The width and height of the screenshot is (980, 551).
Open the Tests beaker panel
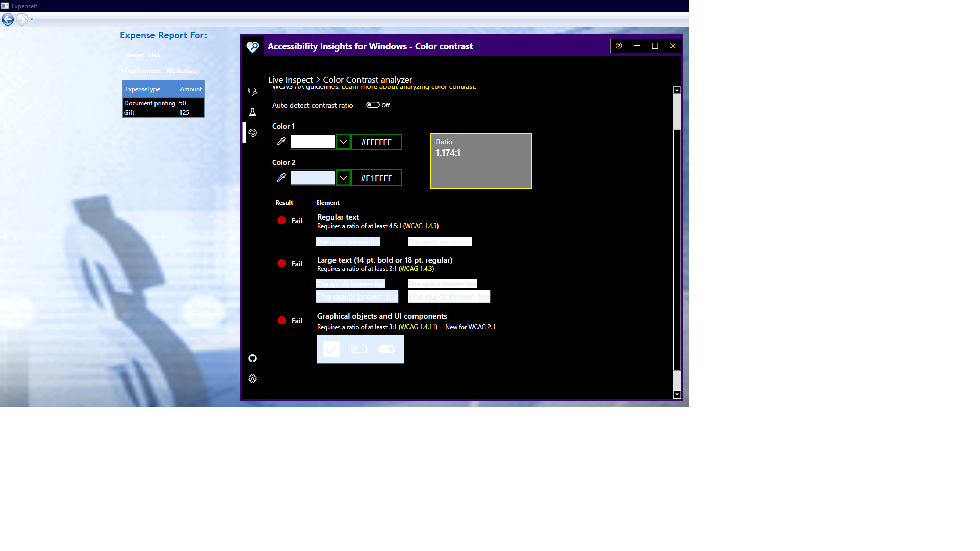(252, 112)
